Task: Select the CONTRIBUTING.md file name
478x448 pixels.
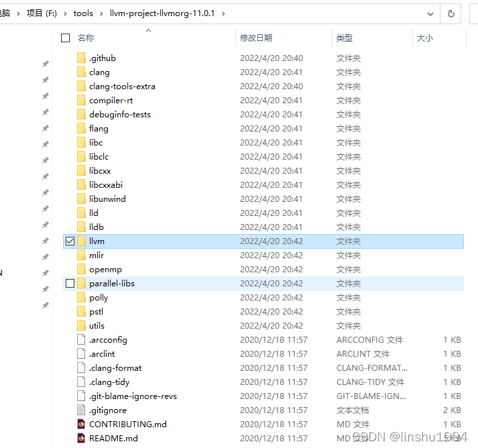Action: coord(128,424)
